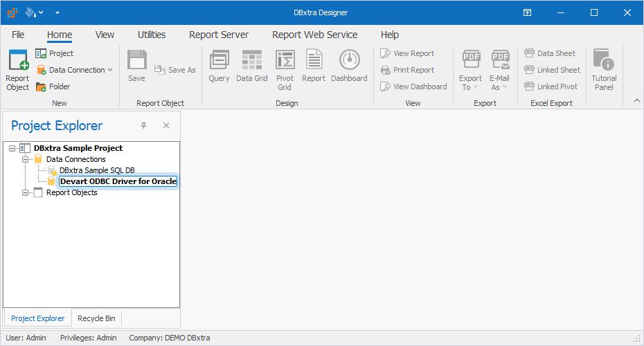Create a new Folder

(x=53, y=86)
